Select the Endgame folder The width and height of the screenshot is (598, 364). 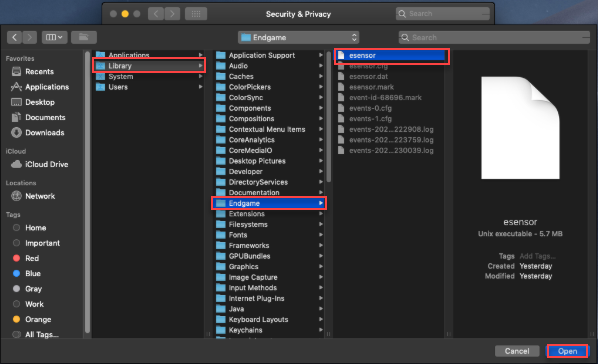(x=269, y=203)
